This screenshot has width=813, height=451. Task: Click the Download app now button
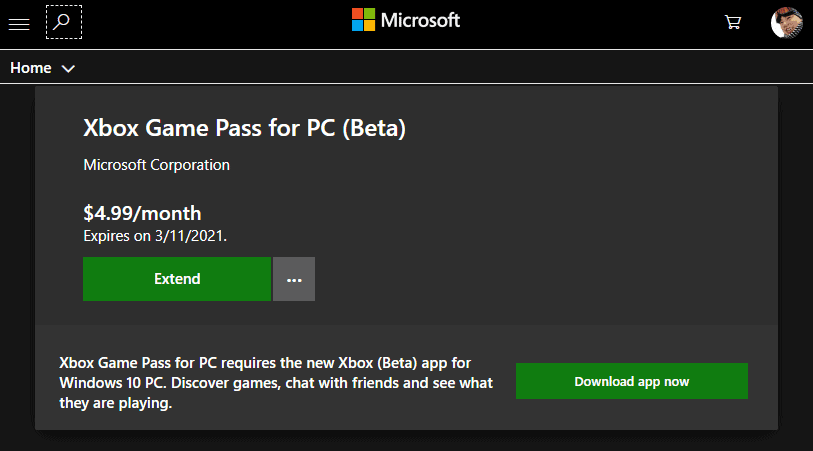pos(632,381)
